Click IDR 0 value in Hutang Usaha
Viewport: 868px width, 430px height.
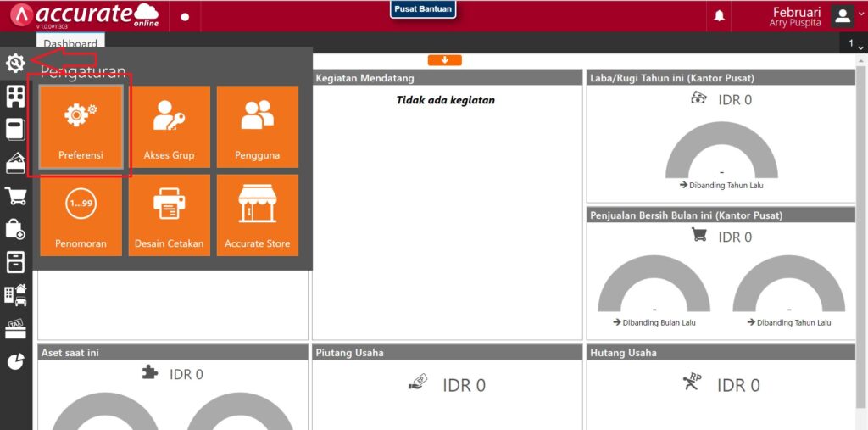point(738,384)
